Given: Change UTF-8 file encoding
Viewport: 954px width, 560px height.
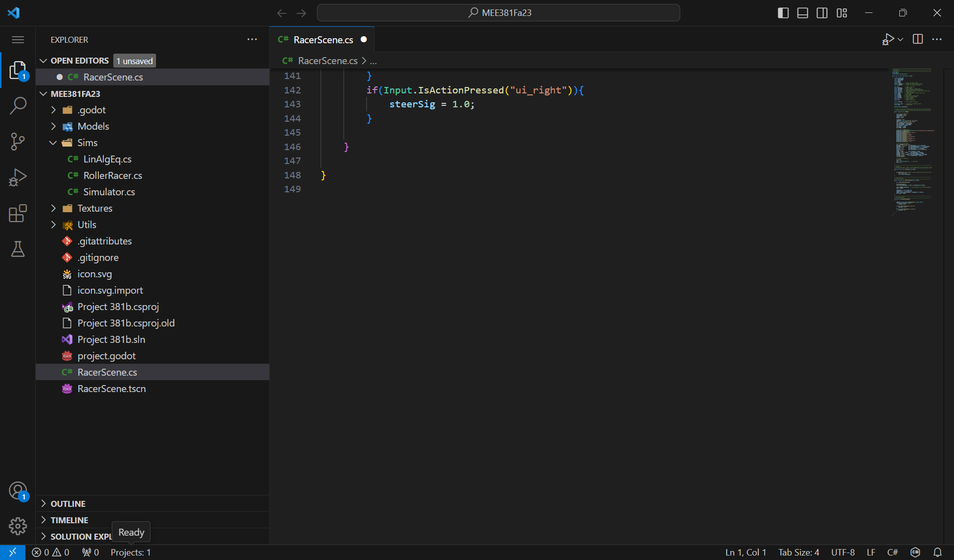Looking at the screenshot, I should 843,552.
